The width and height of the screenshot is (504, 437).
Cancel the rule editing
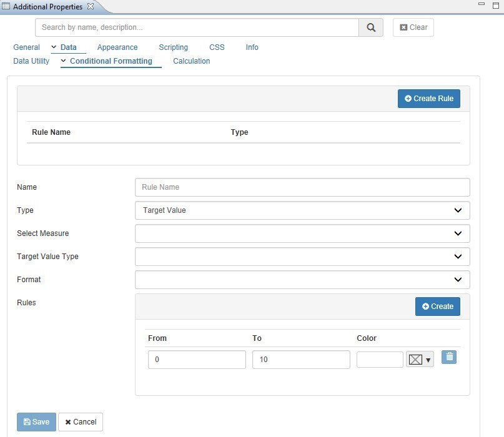(81, 422)
